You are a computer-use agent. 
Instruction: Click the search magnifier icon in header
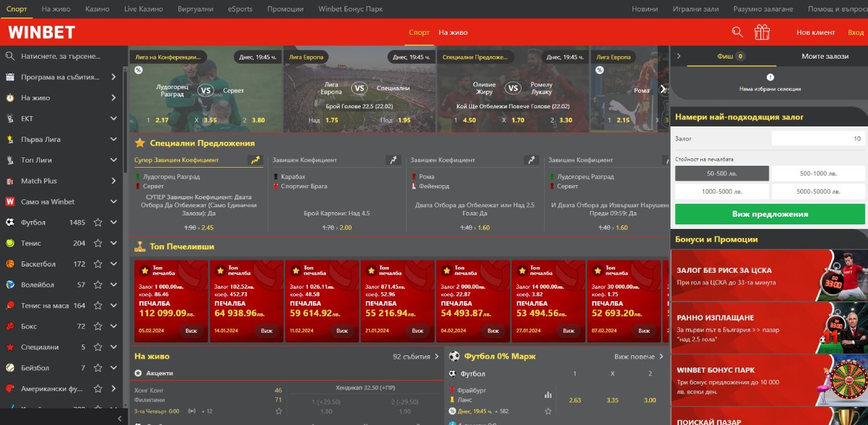pos(738,32)
